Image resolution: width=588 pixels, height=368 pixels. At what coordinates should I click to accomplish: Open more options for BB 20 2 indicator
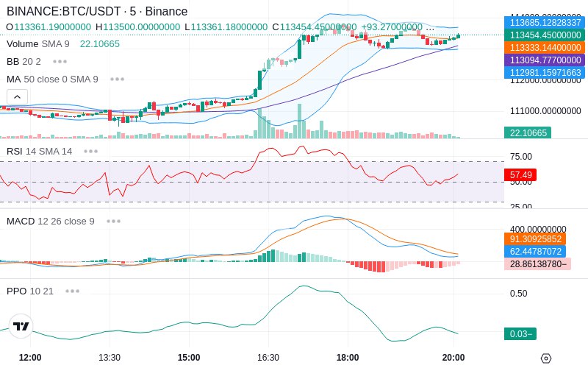(x=60, y=61)
